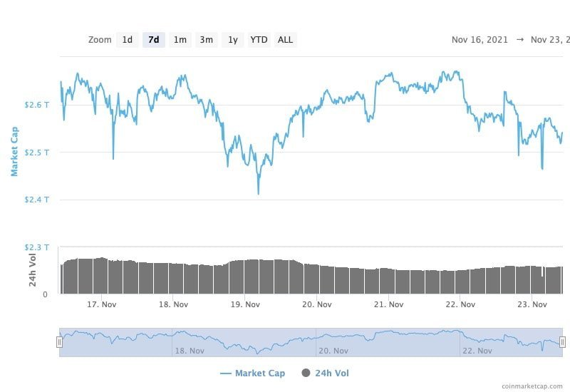Select the YTD zoom range
The image size is (570, 392).
point(259,40)
